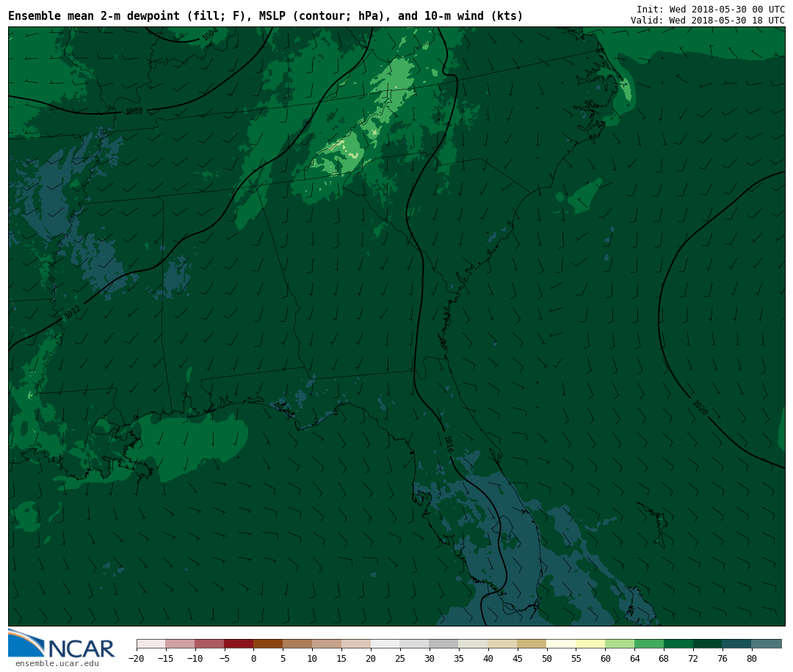Pick the colorbar swatch between 68 and 72

pos(678,643)
